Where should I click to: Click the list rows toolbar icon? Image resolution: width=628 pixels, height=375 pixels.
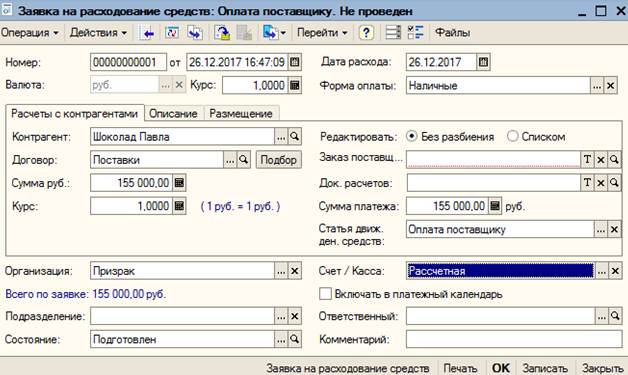tap(393, 33)
